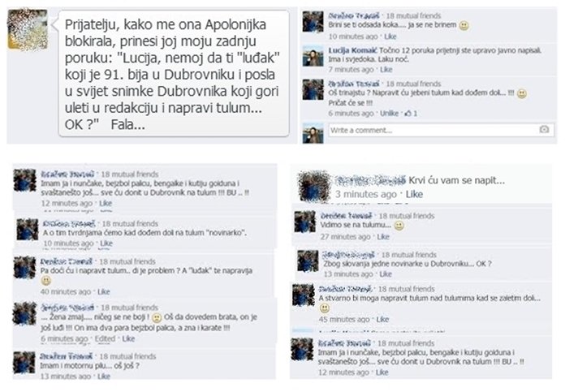This screenshot has width=565, height=392.
Task: Like the 'Vidmo se na tulumu' comment
Action: 383,237
